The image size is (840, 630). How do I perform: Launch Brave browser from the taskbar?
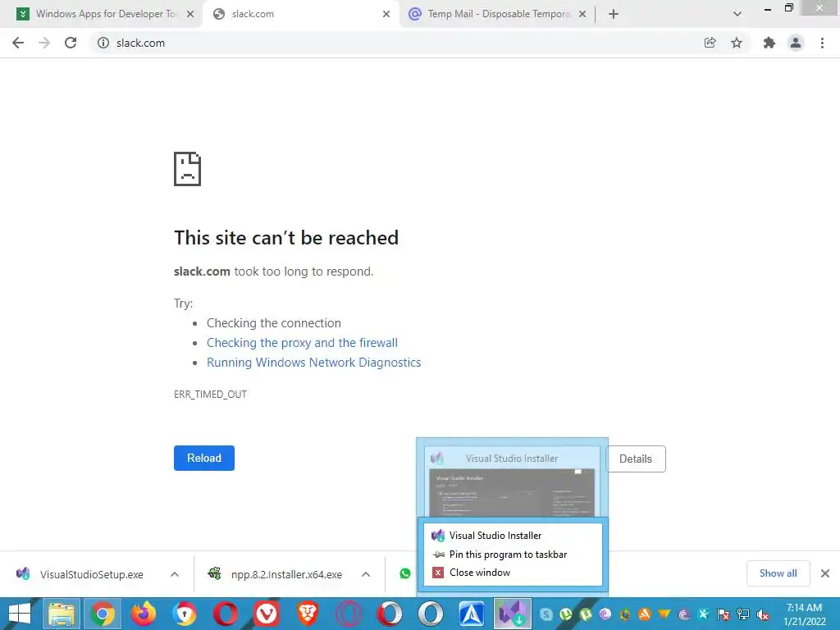(x=308, y=614)
